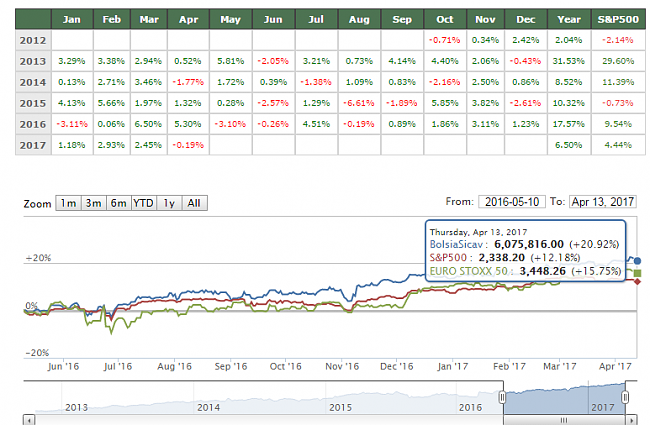
Task: Click the -3.11% January 2016 cell
Action: (x=72, y=124)
